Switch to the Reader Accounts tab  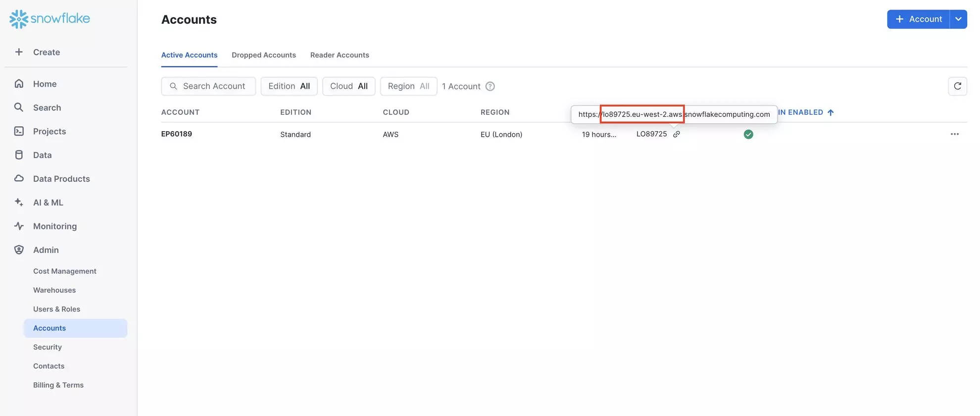340,55
